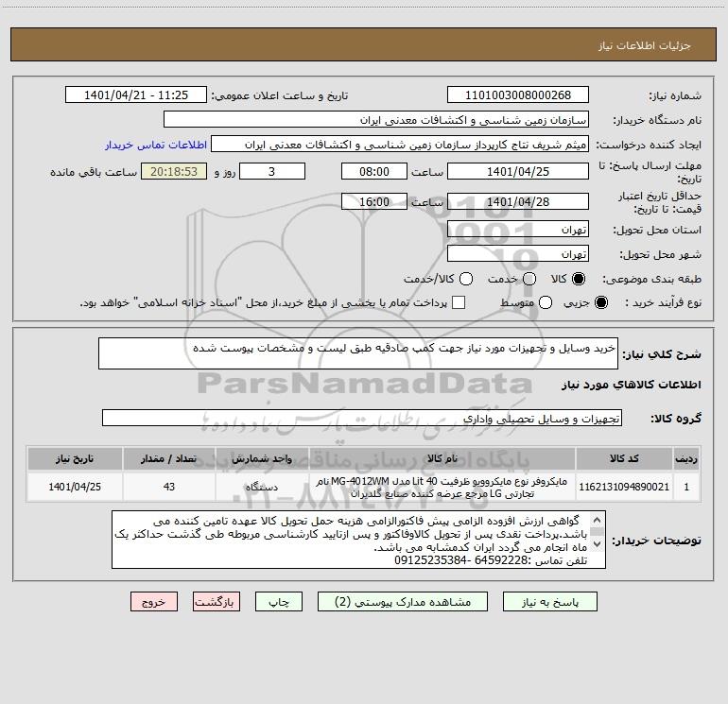Viewport: 728px width, 704px height.
Task: Click the استان محل تحویل field تهران
Action: (x=518, y=230)
